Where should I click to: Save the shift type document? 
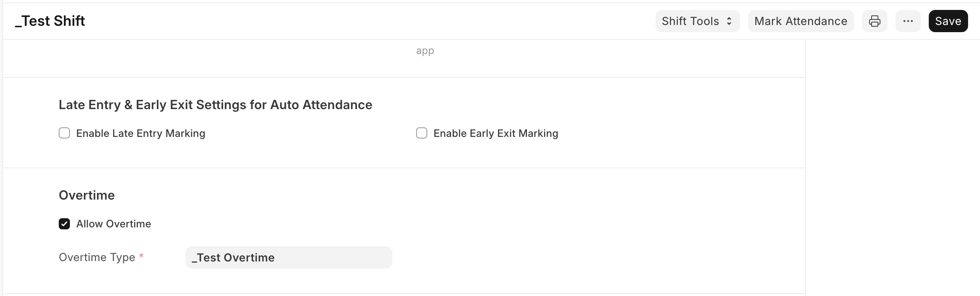(x=948, y=21)
